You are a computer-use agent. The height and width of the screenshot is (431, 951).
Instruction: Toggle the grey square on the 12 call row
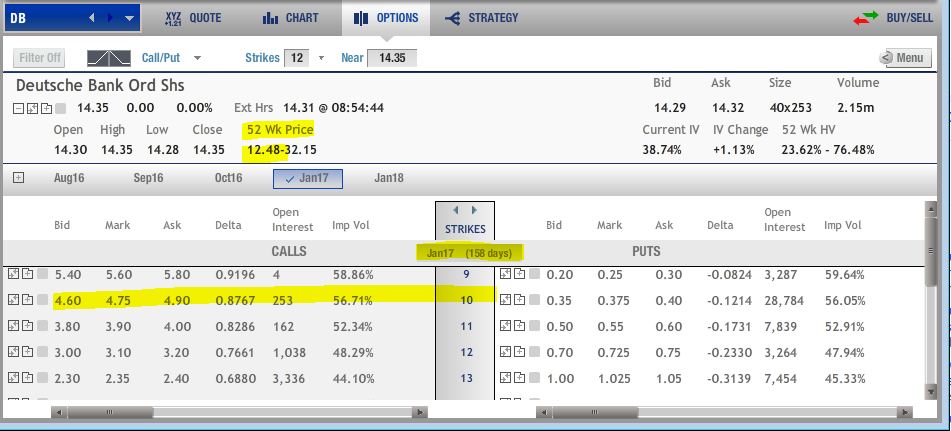42,352
